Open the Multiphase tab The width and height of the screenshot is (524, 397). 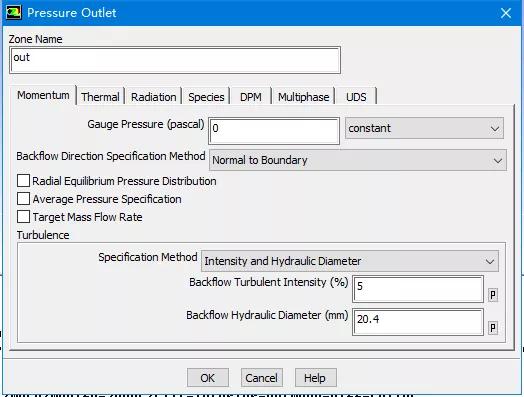click(303, 97)
